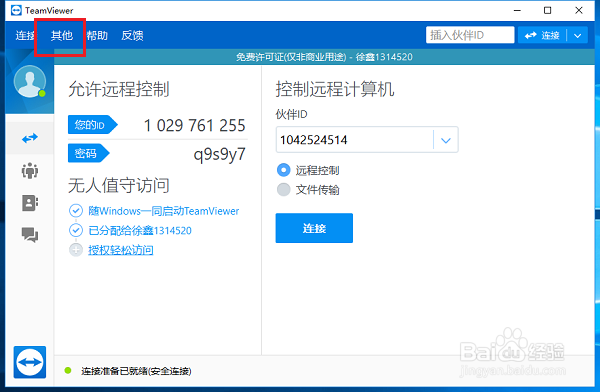Expand the partner ID dropdown arrow
Image resolution: width=600 pixels, height=392 pixels.
point(446,140)
